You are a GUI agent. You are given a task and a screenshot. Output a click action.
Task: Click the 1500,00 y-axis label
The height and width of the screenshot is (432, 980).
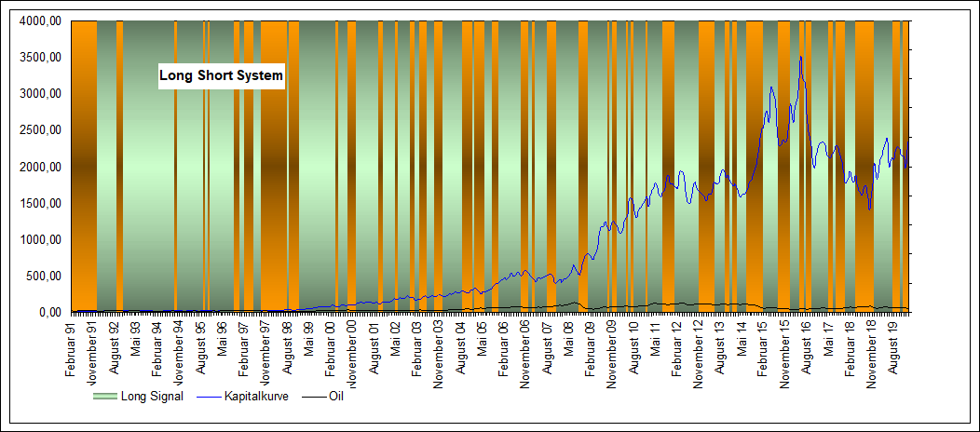[x=40, y=203]
